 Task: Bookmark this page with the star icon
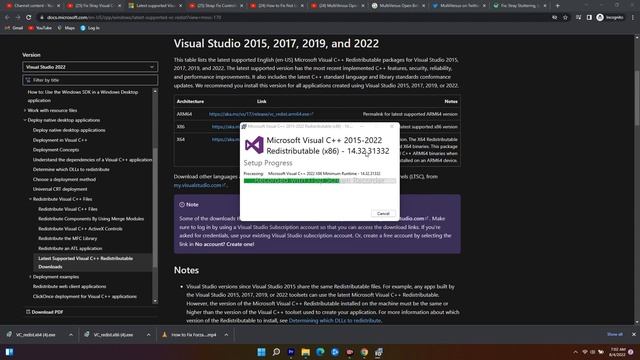click(565, 18)
